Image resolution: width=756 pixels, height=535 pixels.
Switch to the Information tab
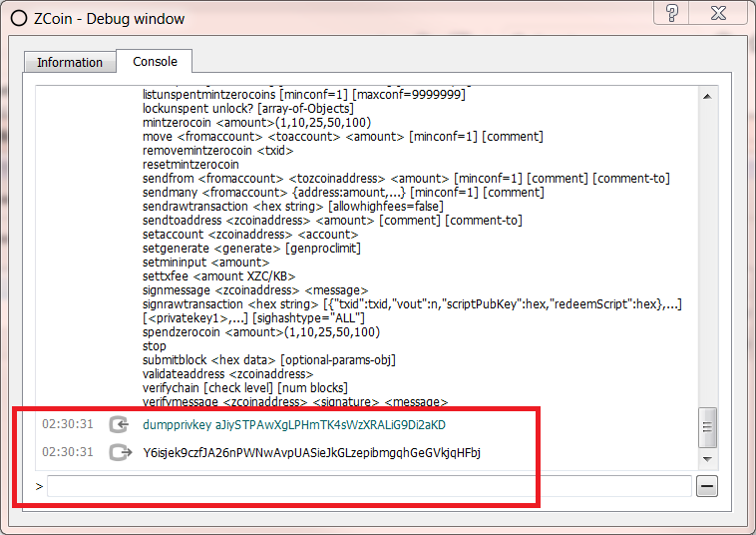click(70, 62)
